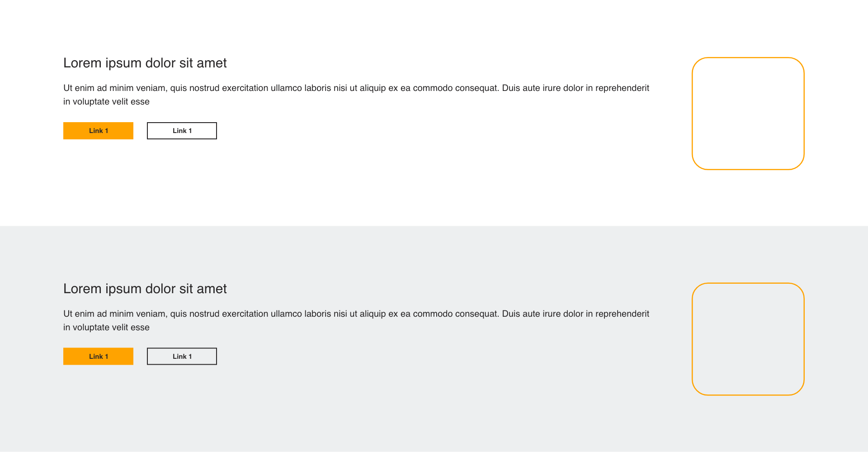The image size is (868, 452).
Task: Click "ullamco laboris nisi" in the gray section
Action: (309, 314)
